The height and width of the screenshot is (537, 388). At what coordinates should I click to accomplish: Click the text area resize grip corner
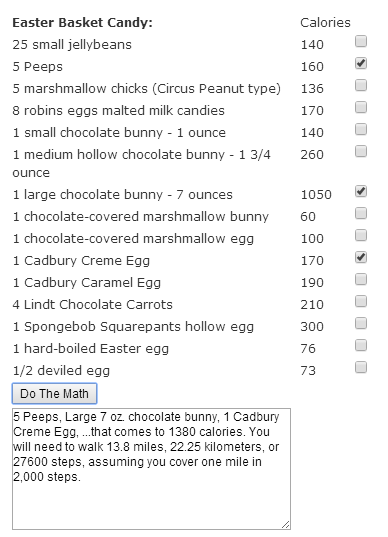pos(286,525)
